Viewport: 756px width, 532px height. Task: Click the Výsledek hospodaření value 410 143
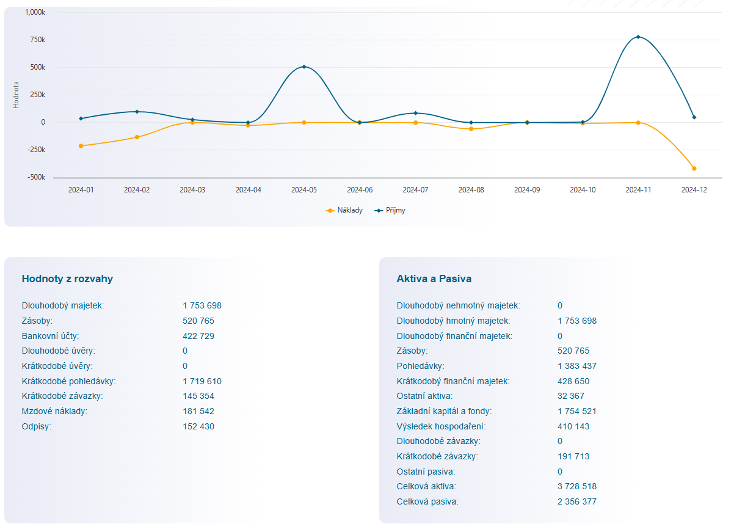point(573,426)
